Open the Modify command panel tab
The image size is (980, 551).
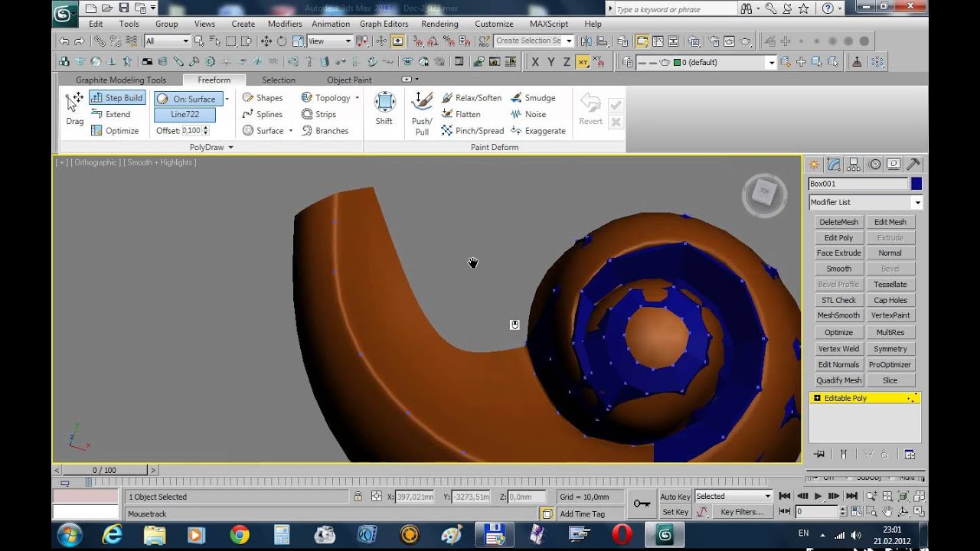click(834, 165)
